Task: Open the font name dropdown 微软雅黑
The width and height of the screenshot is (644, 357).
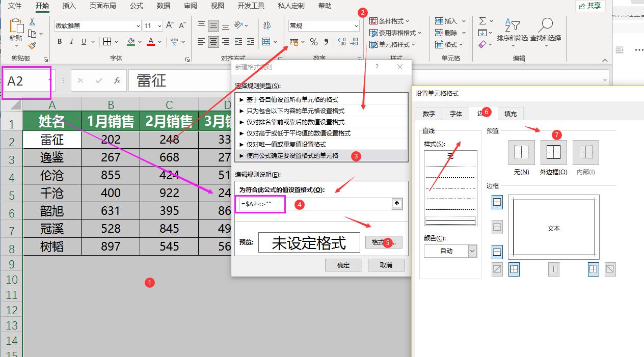Action: 138,25
